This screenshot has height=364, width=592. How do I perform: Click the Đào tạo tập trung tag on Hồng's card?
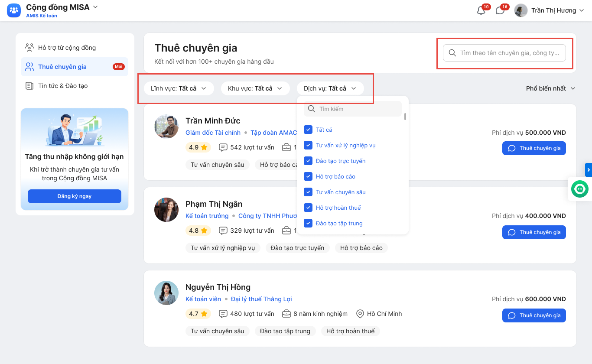point(285,331)
